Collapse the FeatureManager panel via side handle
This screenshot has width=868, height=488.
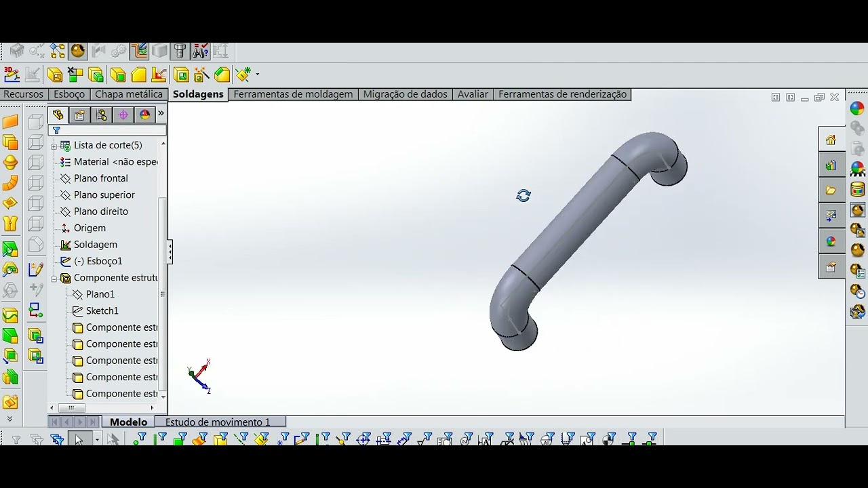click(x=170, y=252)
